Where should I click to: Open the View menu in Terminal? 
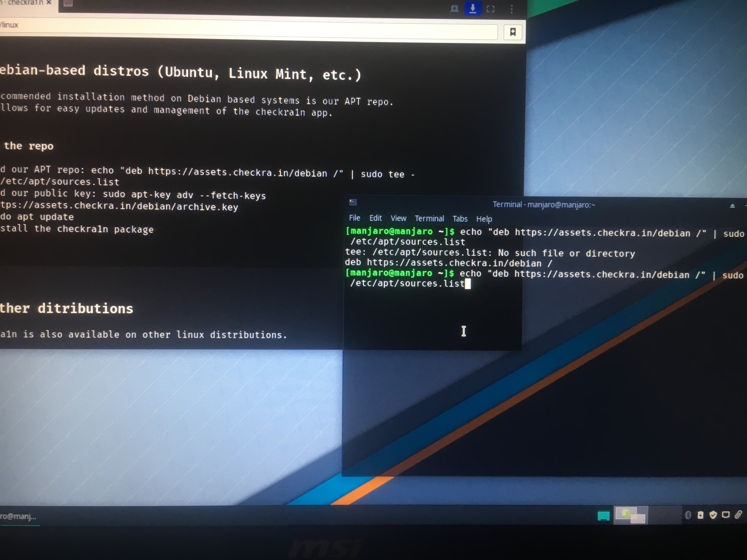point(399,218)
